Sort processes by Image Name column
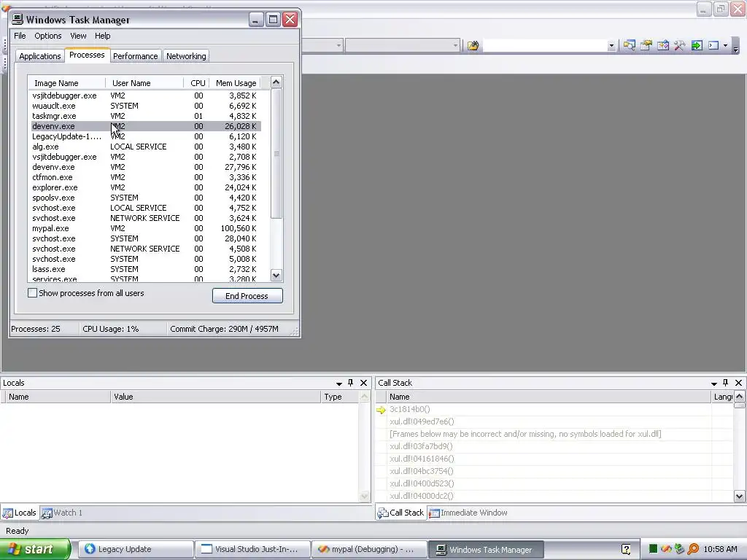 coord(66,83)
